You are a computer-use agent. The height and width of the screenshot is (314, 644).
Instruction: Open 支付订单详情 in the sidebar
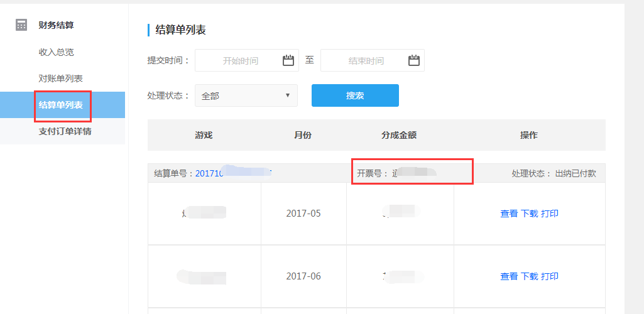coord(65,131)
